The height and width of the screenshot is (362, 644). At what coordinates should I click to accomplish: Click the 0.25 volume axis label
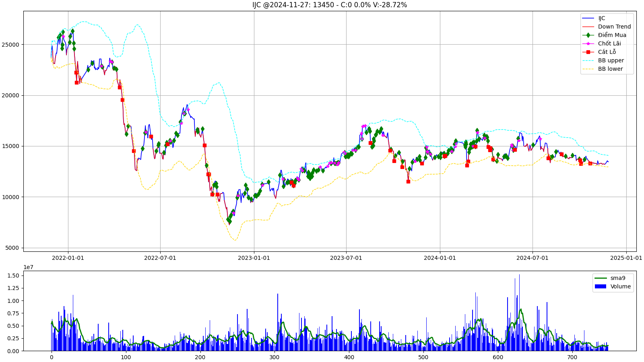pos(13,338)
